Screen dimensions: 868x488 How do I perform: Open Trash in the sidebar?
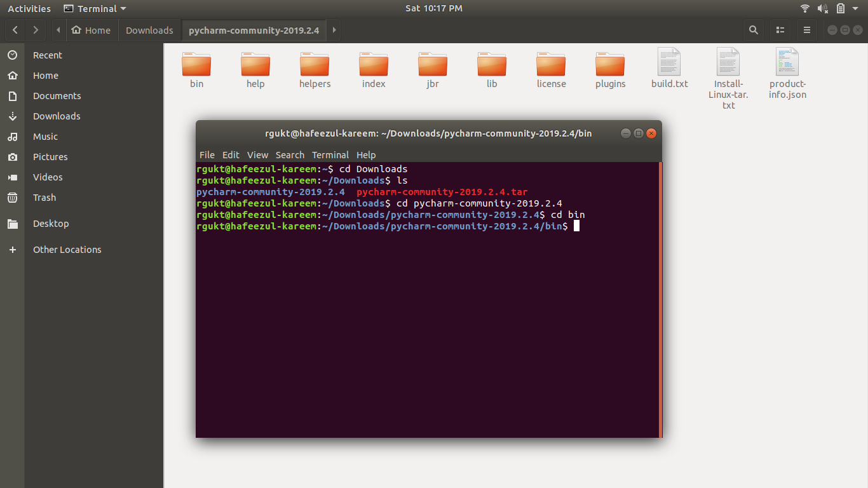coord(81,198)
